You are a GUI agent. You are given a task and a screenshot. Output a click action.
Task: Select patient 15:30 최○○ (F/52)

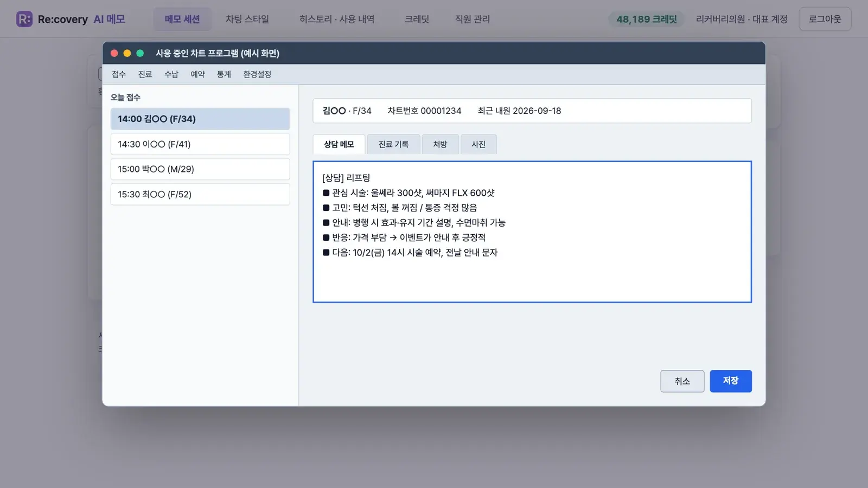[x=200, y=194]
